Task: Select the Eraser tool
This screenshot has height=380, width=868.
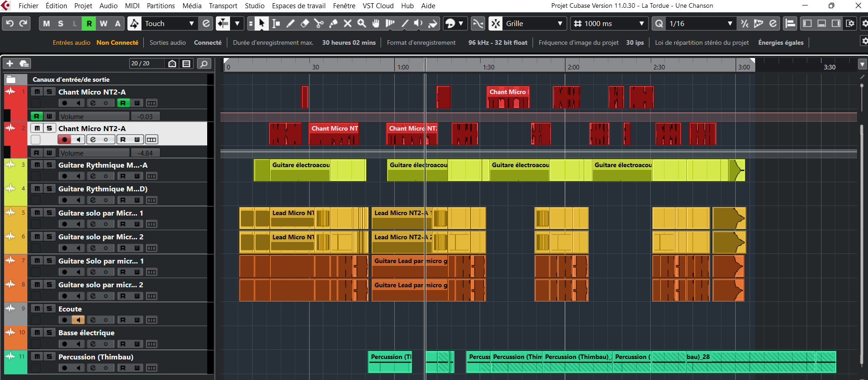Action: tap(305, 23)
